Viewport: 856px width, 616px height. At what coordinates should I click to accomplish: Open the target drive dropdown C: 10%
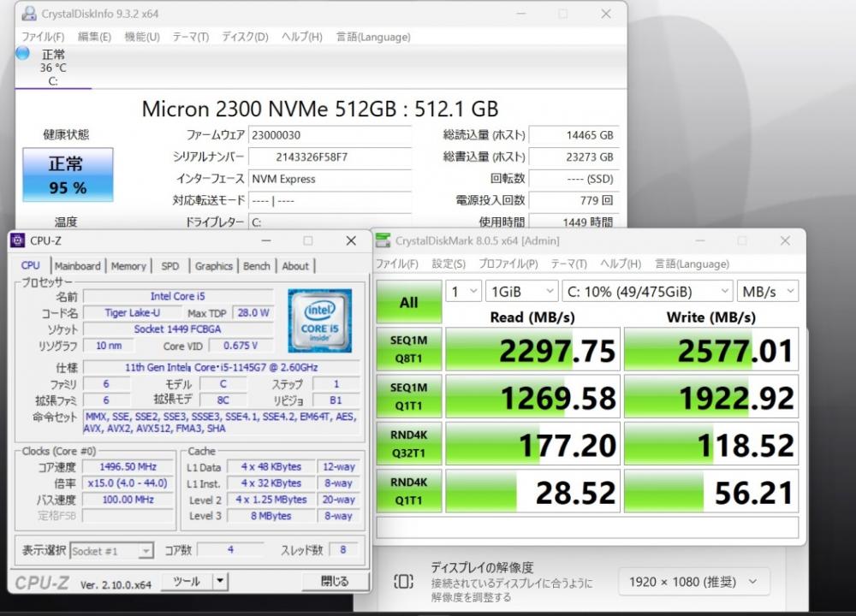[x=647, y=292]
